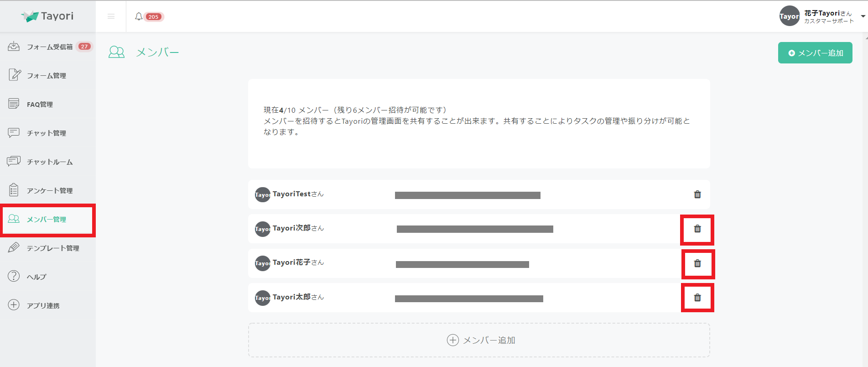This screenshot has width=868, height=367.
Task: Click the Tayori太郎さん name
Action: coord(298,297)
